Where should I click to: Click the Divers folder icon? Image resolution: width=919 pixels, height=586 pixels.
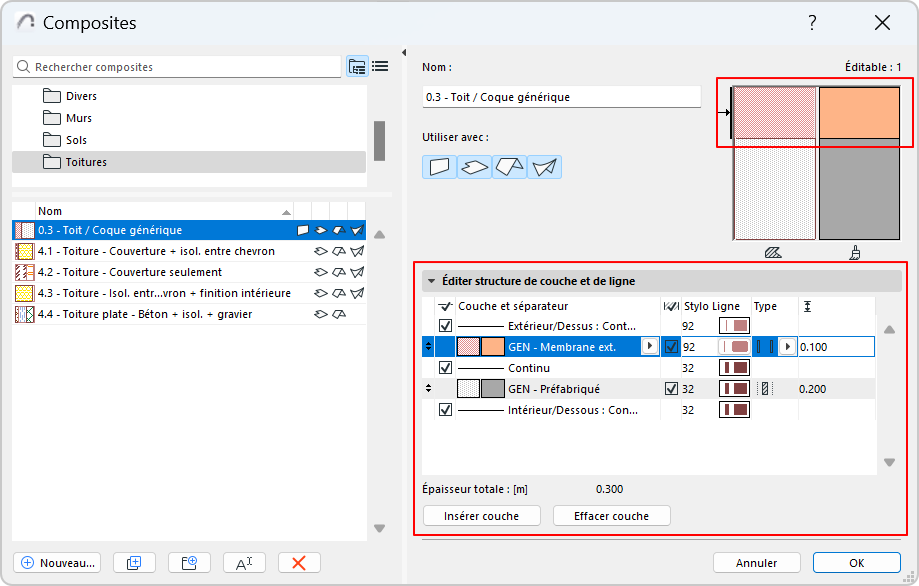tap(52, 96)
